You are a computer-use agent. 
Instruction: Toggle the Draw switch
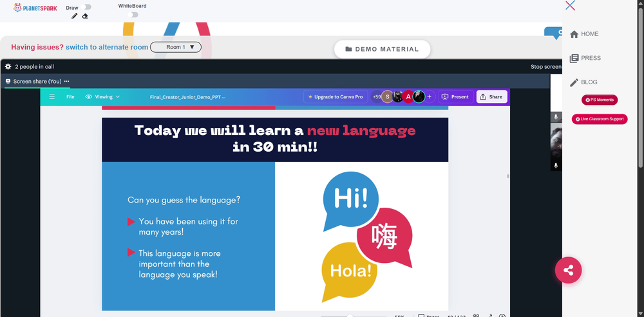click(x=87, y=7)
